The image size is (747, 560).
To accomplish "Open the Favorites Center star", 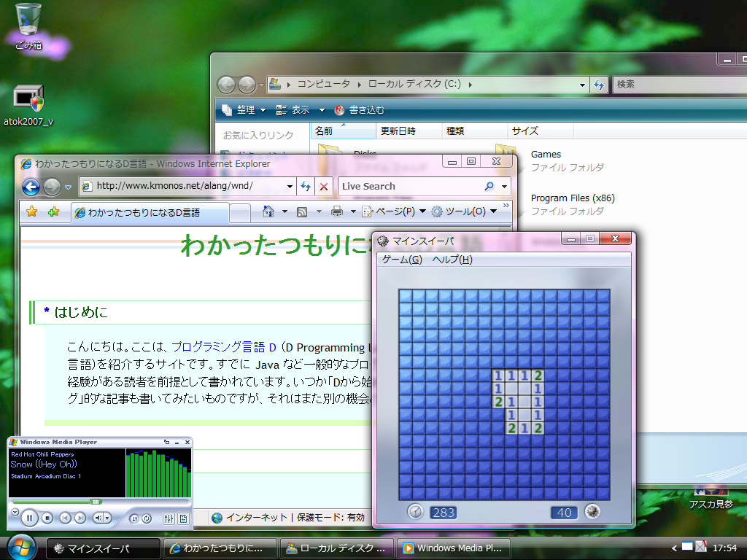I will (32, 211).
